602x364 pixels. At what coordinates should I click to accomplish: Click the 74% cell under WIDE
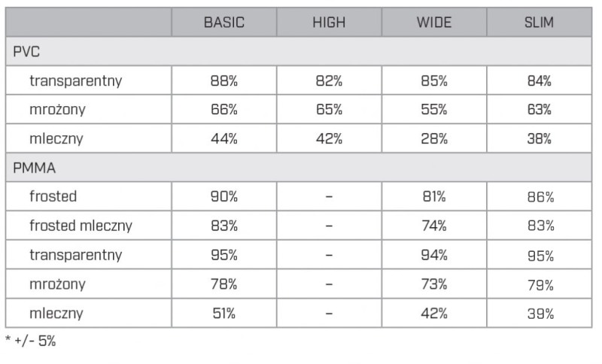click(434, 226)
